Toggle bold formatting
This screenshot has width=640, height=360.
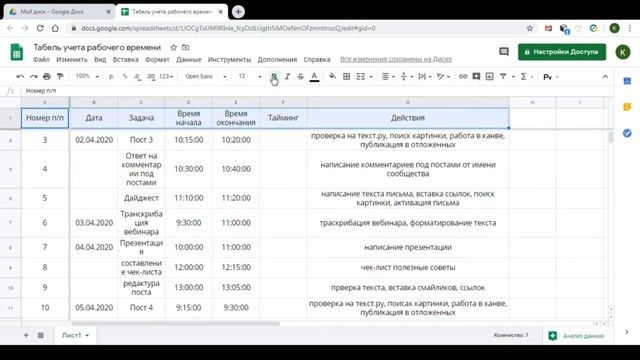[x=274, y=76]
